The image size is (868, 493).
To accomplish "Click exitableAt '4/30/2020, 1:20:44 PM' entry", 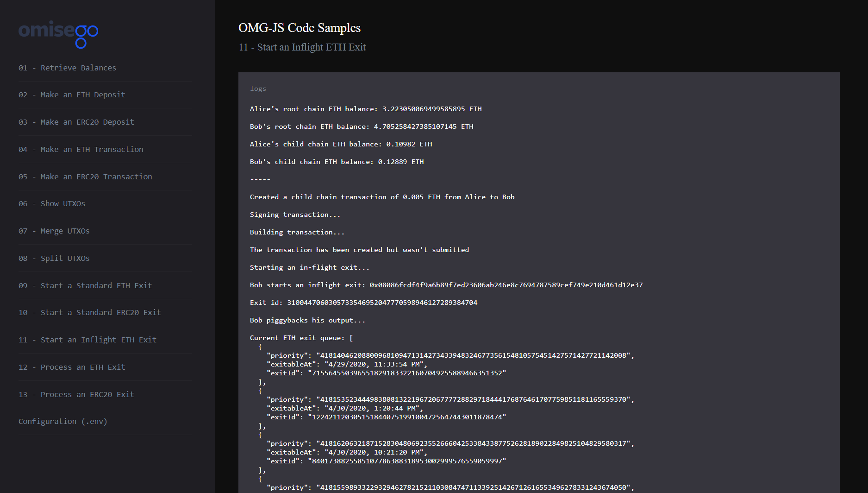I will 345,408.
